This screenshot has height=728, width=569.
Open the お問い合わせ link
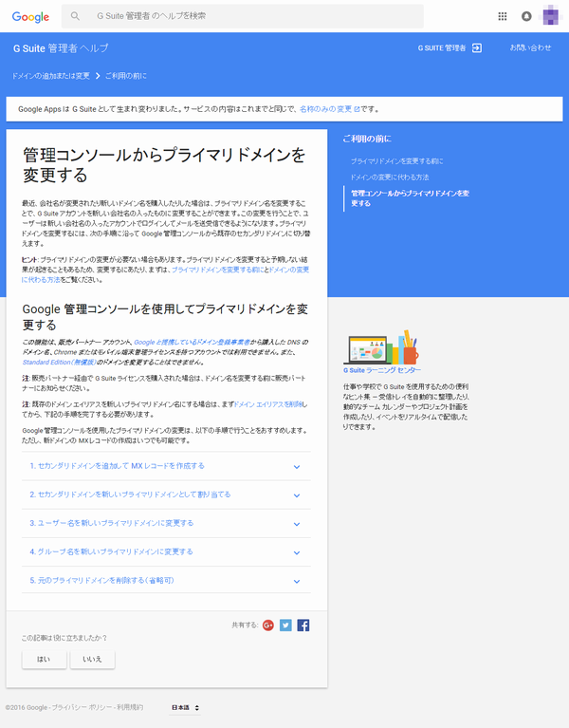point(530,47)
